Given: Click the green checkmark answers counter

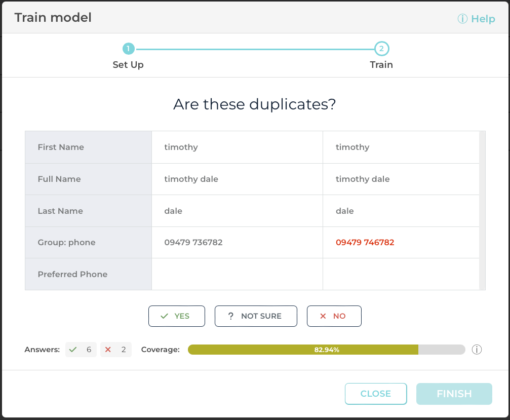Looking at the screenshot, I should 81,350.
